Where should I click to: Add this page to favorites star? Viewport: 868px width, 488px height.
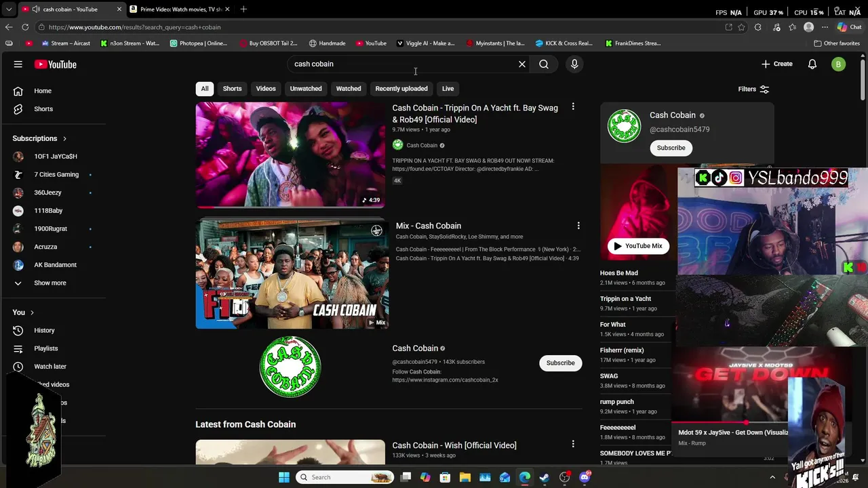[742, 27]
